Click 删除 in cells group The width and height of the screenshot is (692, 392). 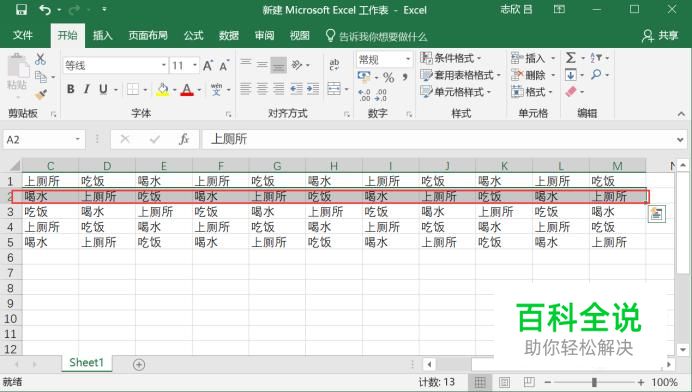click(533, 75)
